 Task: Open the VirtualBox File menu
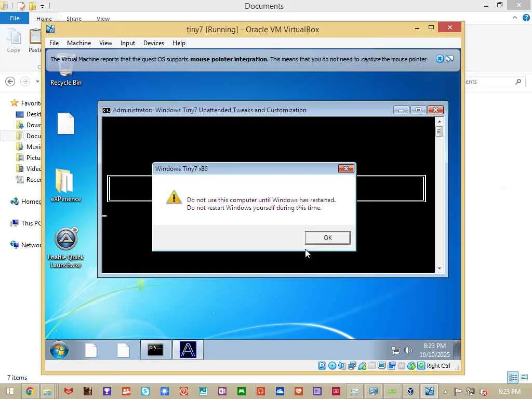(54, 43)
